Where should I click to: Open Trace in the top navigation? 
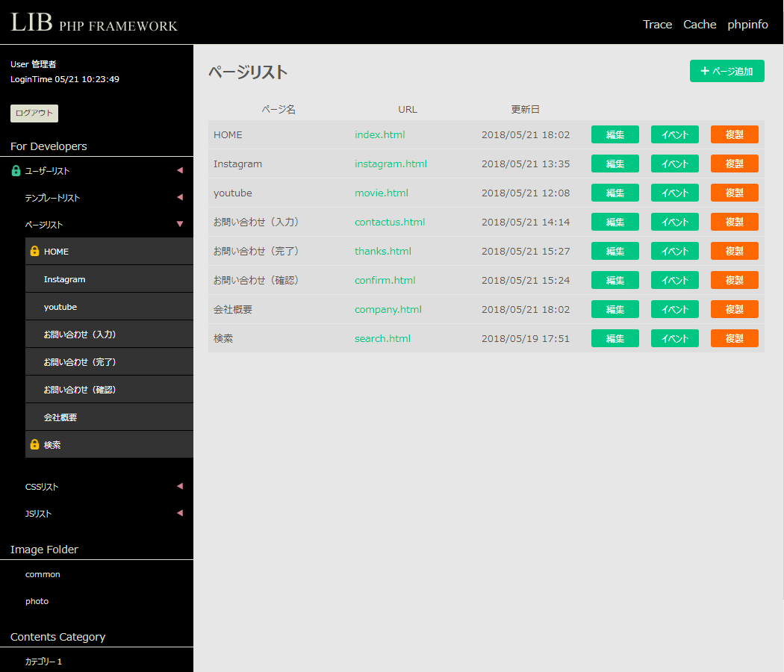[x=657, y=25]
